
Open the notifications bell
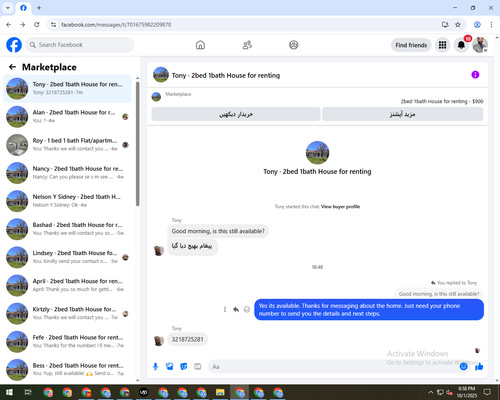pyautogui.click(x=461, y=45)
